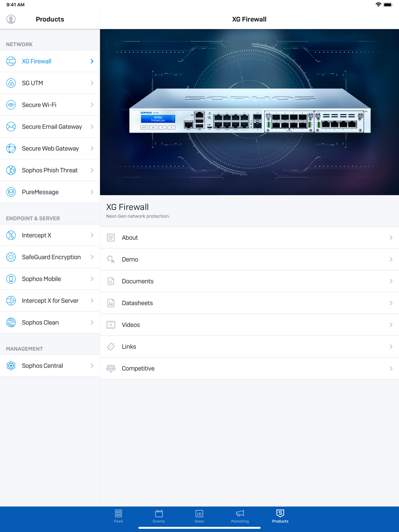Switch to the Feed tab
This screenshot has height=532, width=399.
click(x=119, y=516)
